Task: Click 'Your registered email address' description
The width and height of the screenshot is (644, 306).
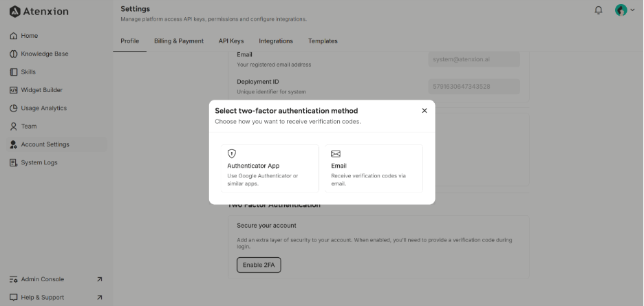Action: click(274, 65)
